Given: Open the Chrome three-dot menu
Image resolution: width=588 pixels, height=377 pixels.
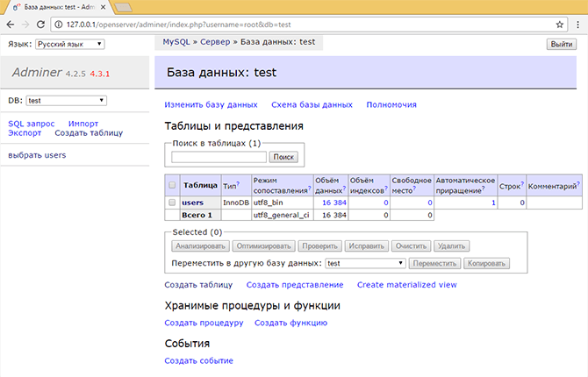Looking at the screenshot, I should [x=578, y=25].
